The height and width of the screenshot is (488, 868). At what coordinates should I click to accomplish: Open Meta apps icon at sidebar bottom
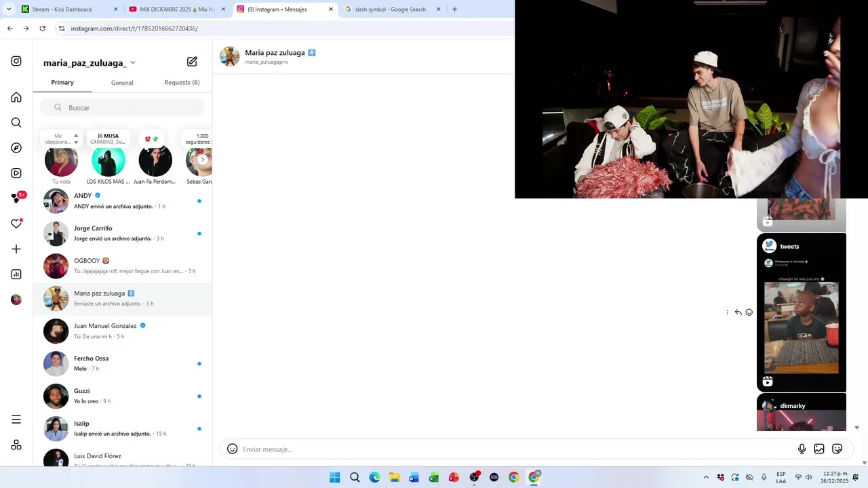[16, 445]
